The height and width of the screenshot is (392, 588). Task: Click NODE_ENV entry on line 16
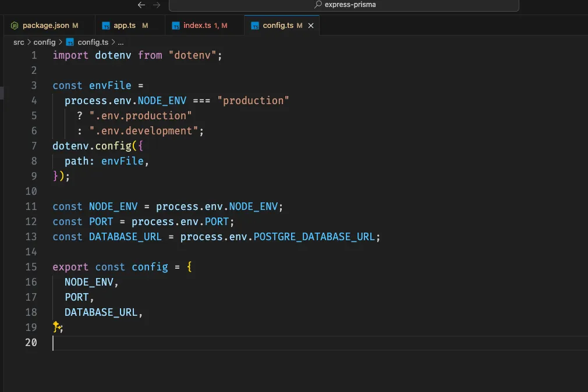pyautogui.click(x=89, y=282)
